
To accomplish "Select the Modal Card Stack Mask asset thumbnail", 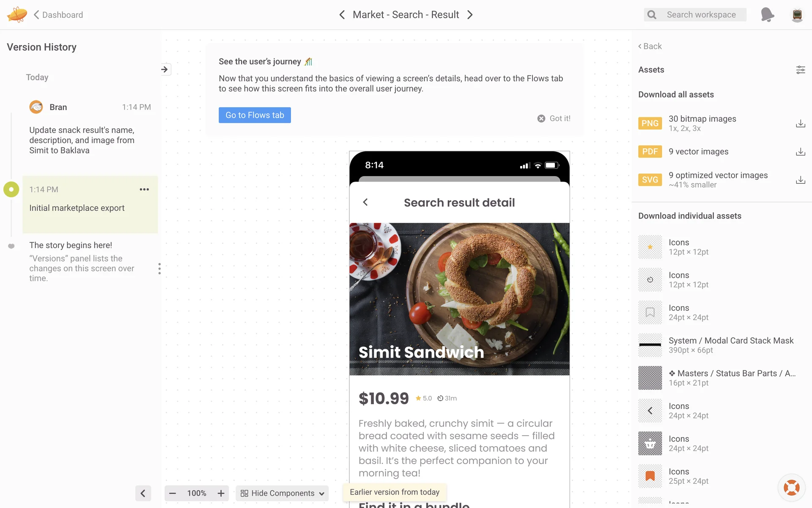I will point(650,345).
